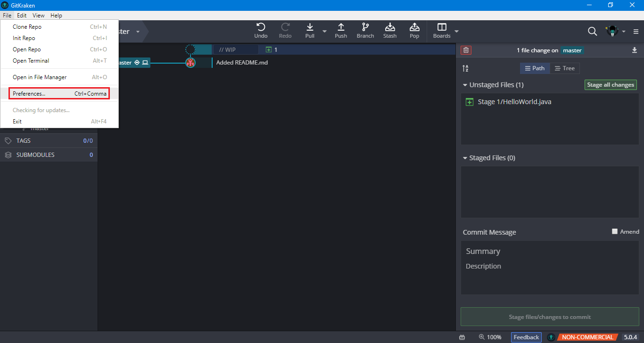Open the File menu
This screenshot has height=343, width=644.
[x=7, y=16]
